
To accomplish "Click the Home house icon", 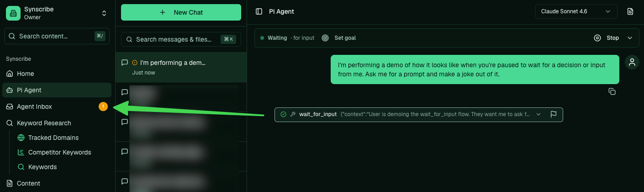I will click(10, 74).
